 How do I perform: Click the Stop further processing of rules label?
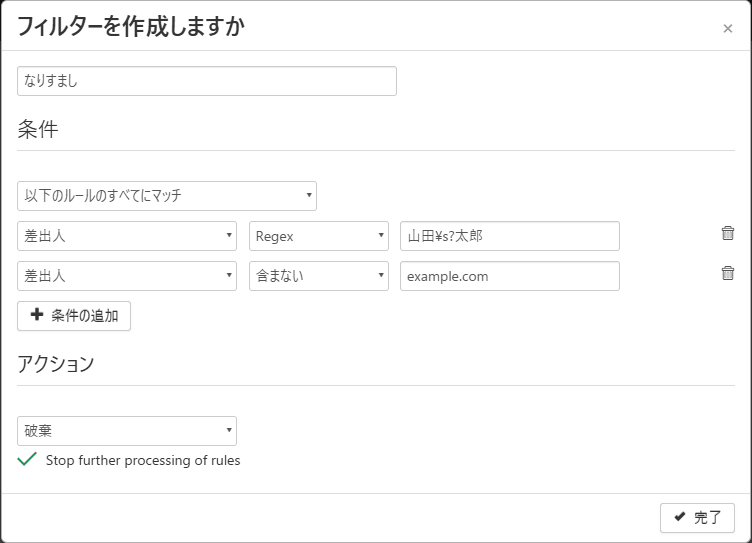143,461
